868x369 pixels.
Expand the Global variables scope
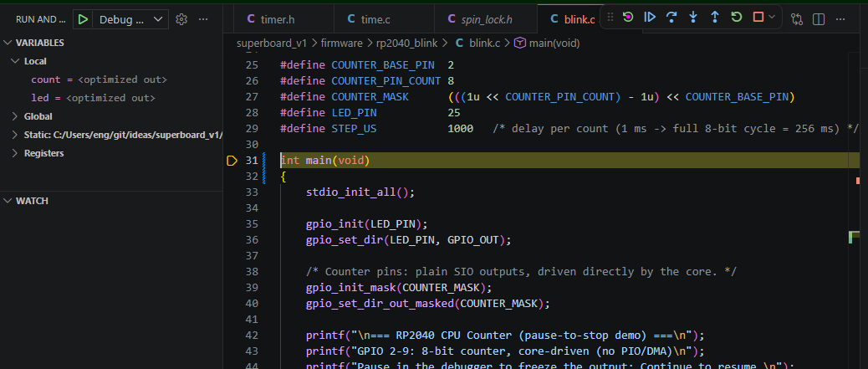(x=16, y=116)
